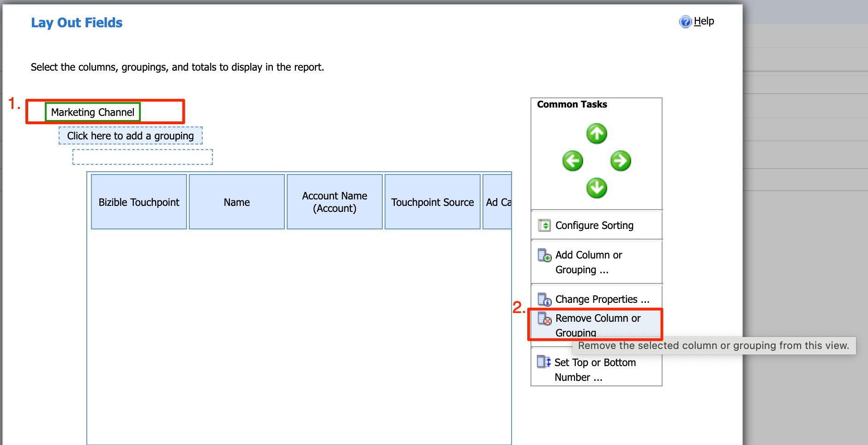Viewport: 868px width, 445px height.
Task: Click the green up arrow in Common Tasks
Action: tap(597, 133)
